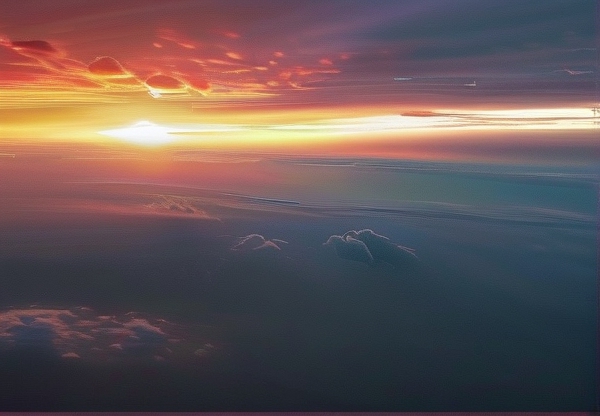Click the red cloud with the bright white underside
Viewport: 600px width, 416px height.
[x=164, y=84]
